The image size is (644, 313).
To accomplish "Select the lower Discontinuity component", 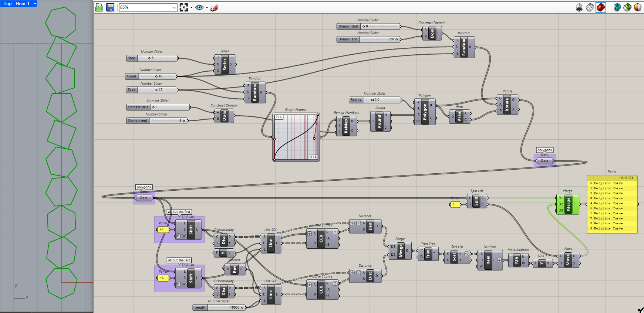I will pyautogui.click(x=224, y=291).
